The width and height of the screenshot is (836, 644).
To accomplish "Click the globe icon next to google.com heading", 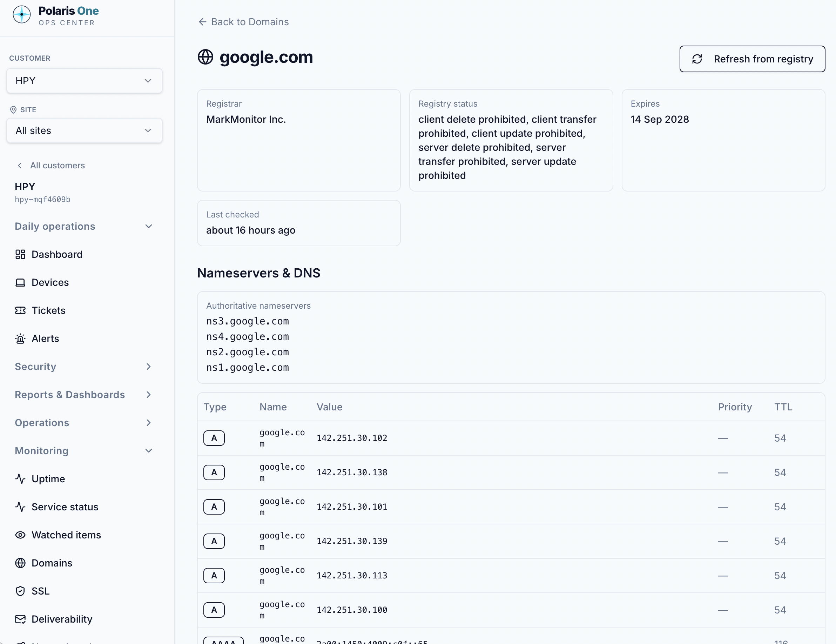I will (x=205, y=57).
